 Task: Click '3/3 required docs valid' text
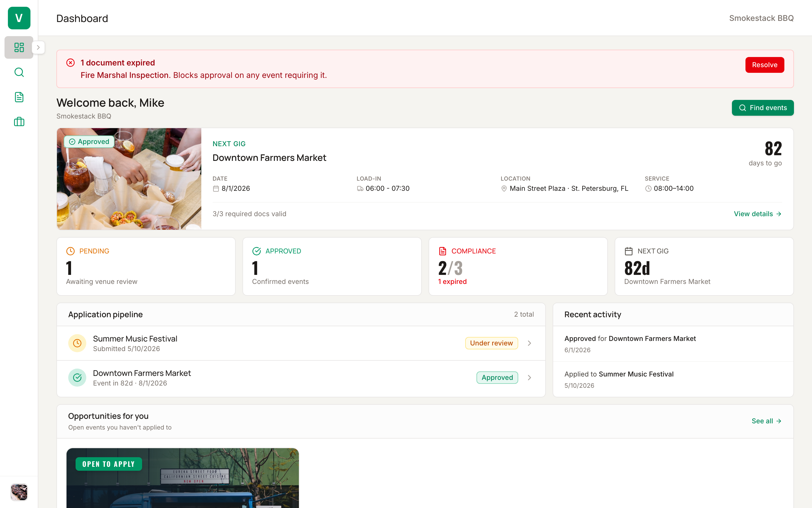point(249,214)
